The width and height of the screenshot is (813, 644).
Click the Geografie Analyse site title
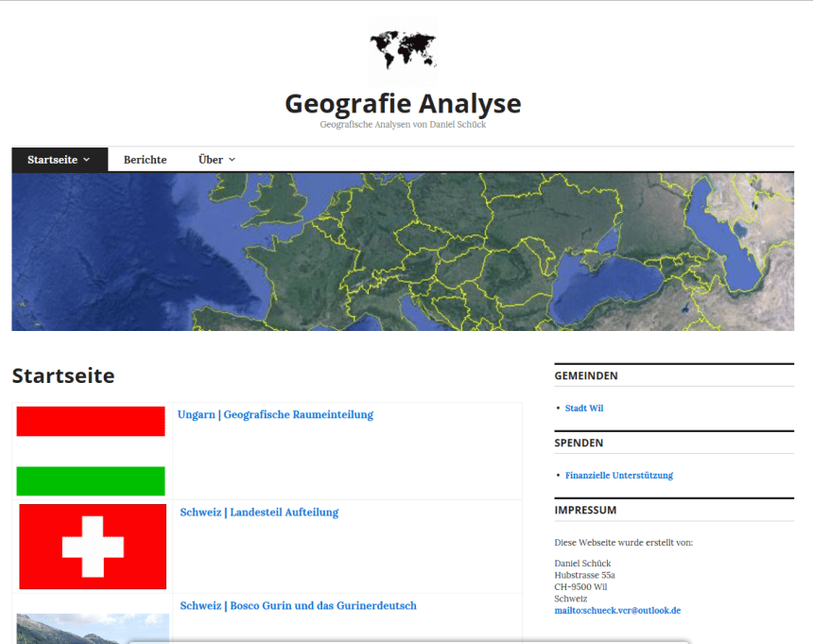tap(403, 103)
